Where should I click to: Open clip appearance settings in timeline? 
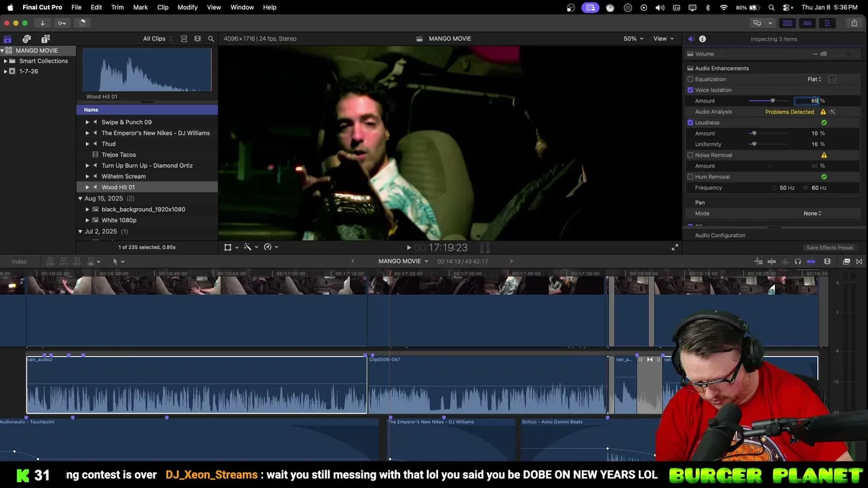point(827,262)
